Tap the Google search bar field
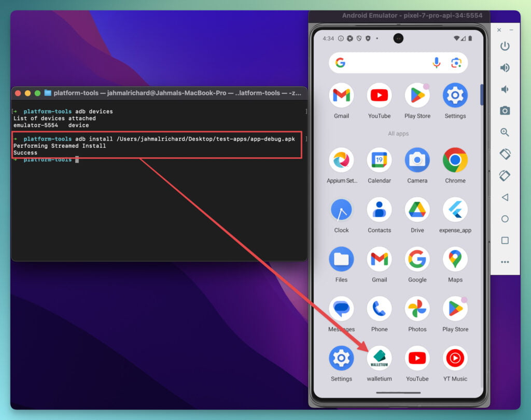Viewport: 531px width, 420px height. pyautogui.click(x=398, y=63)
